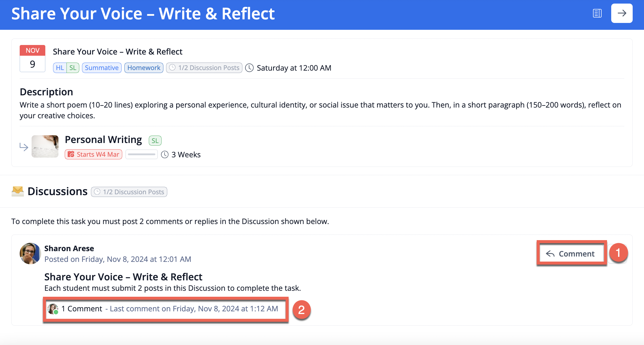Expand the 1 Comment thread link
The width and height of the screenshot is (644, 345).
pyautogui.click(x=82, y=309)
